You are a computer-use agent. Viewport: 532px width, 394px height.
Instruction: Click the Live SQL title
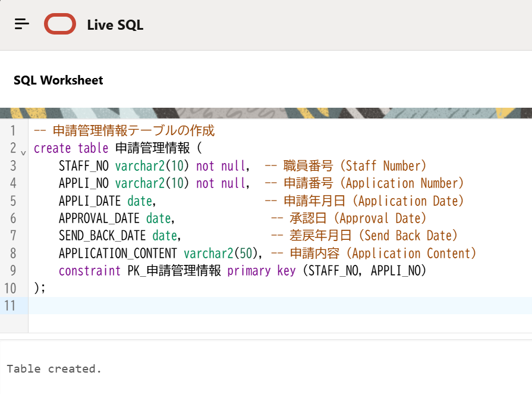click(115, 25)
